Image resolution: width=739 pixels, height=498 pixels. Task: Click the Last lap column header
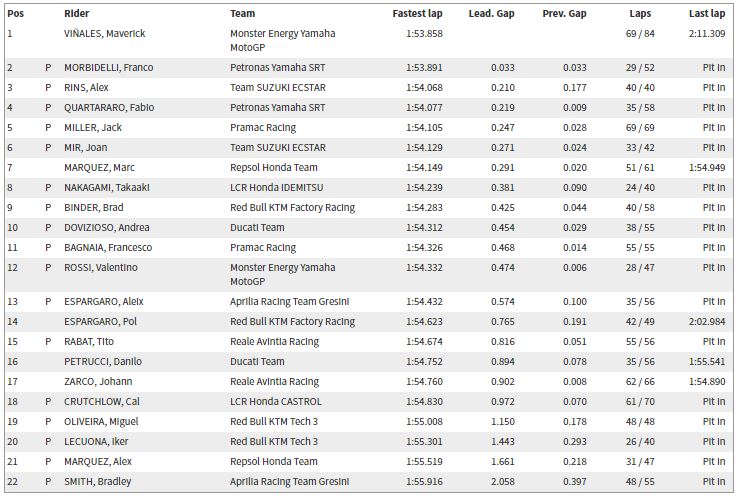706,14
